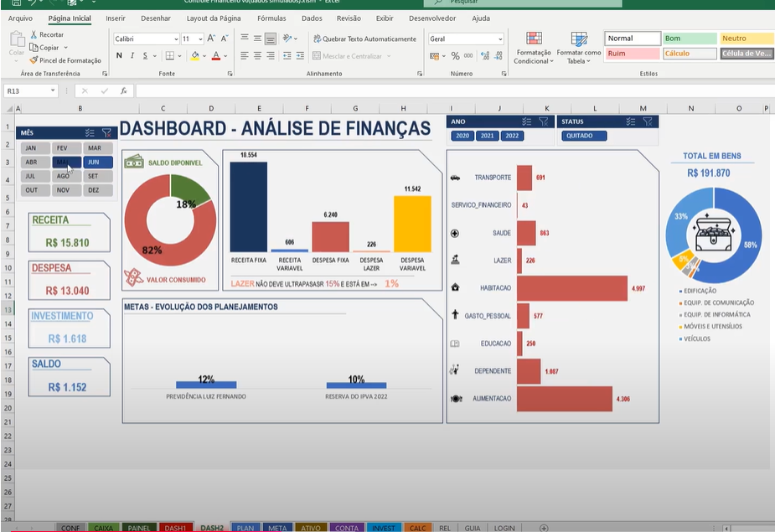Select the Multi-Select icon on the MÊS slicer
Viewport: 775px width, 532px height.
coord(90,132)
